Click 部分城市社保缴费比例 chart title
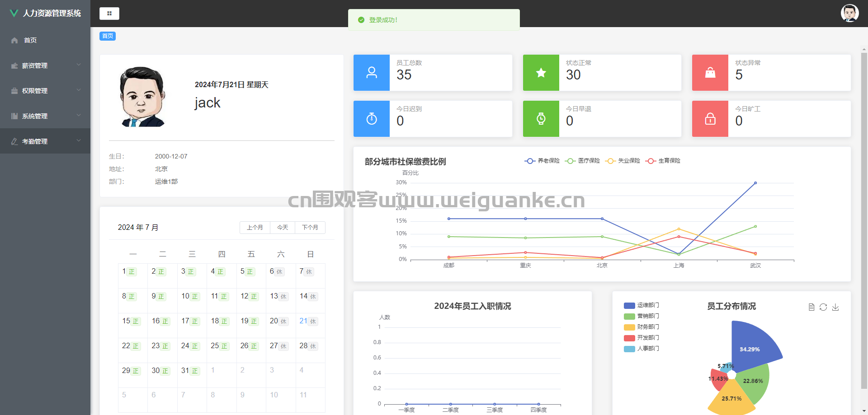The width and height of the screenshot is (868, 415). pyautogui.click(x=406, y=162)
